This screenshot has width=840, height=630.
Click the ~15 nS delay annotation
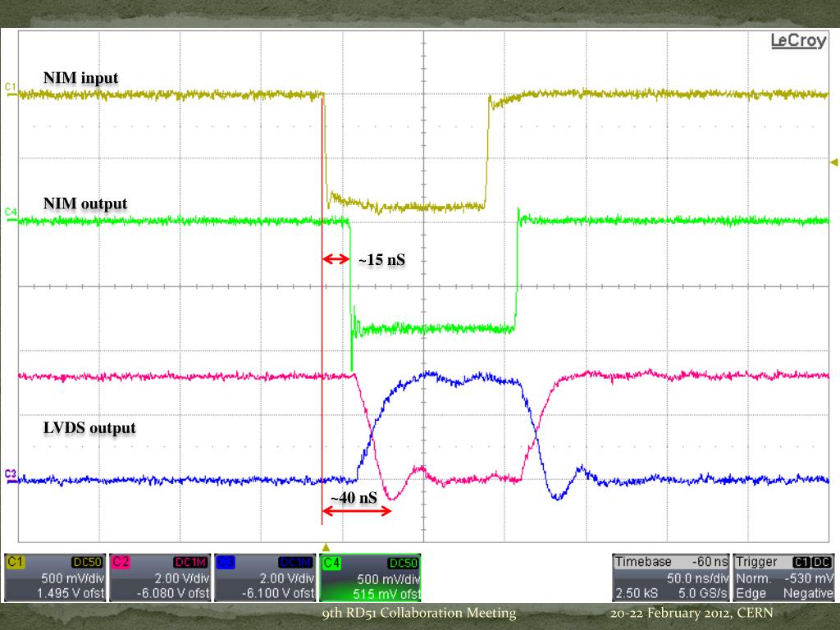point(381,259)
